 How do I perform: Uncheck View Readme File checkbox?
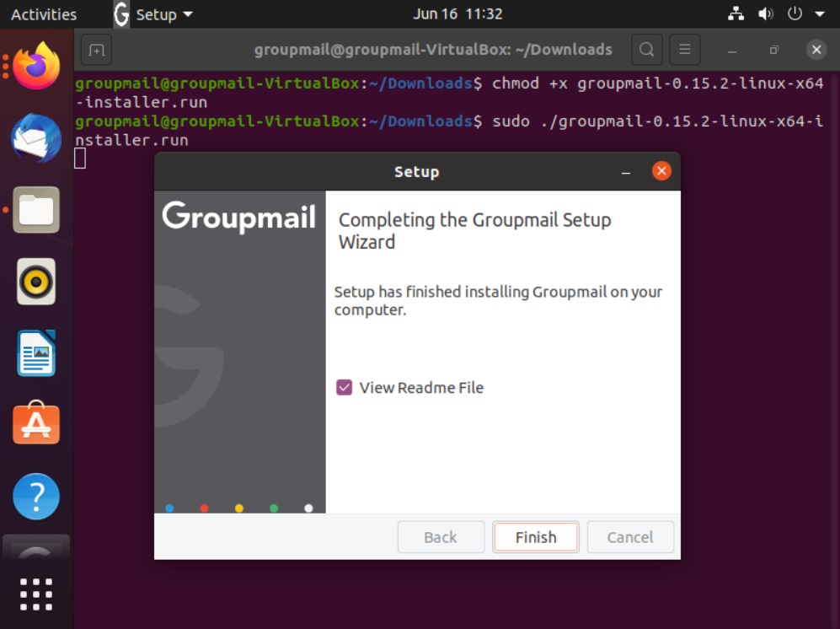click(344, 387)
